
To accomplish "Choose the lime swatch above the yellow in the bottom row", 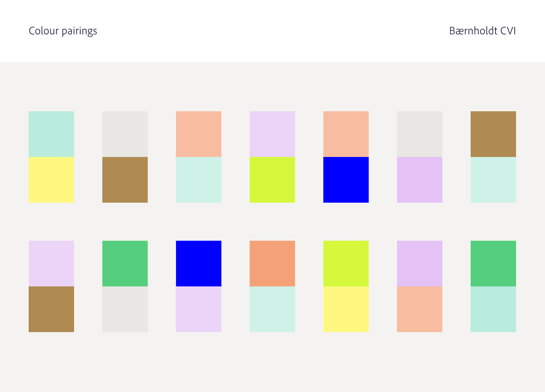I will (x=346, y=263).
